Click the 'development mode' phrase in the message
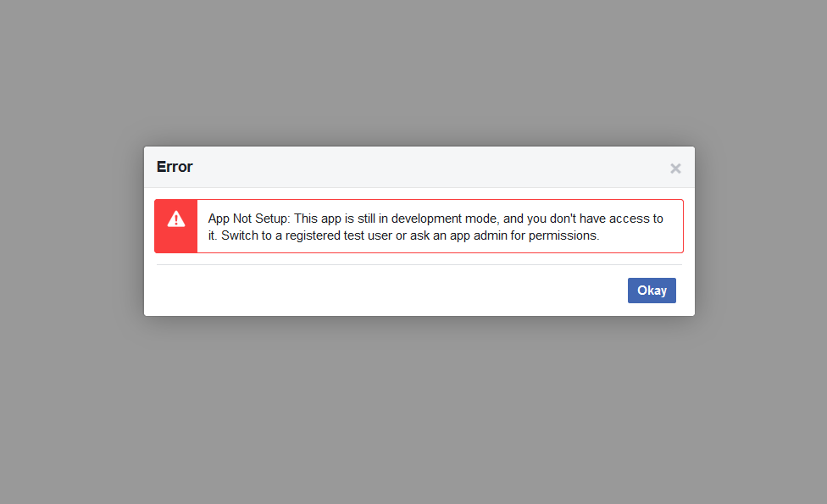The image size is (827, 504). tap(445, 219)
